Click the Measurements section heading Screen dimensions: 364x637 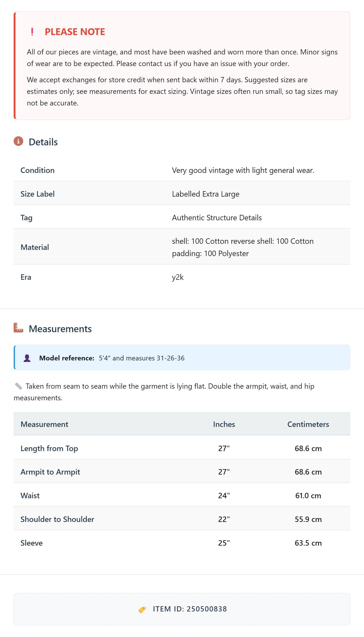coord(60,329)
